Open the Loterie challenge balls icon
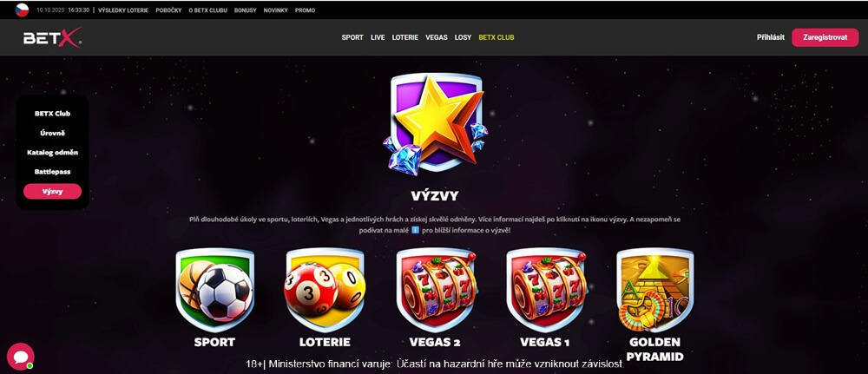The width and height of the screenshot is (868, 374). pos(325,290)
